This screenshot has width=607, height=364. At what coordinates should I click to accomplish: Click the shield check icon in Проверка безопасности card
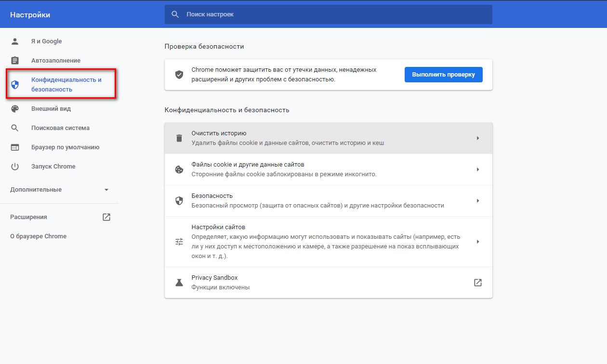point(179,75)
